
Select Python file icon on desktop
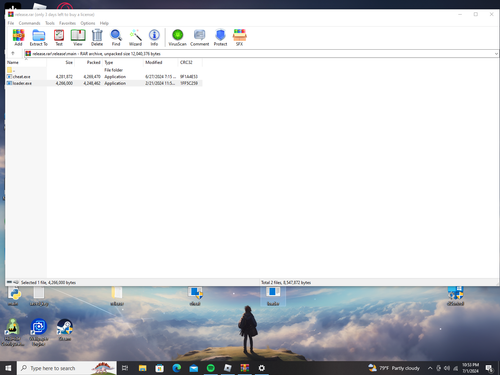[14, 296]
